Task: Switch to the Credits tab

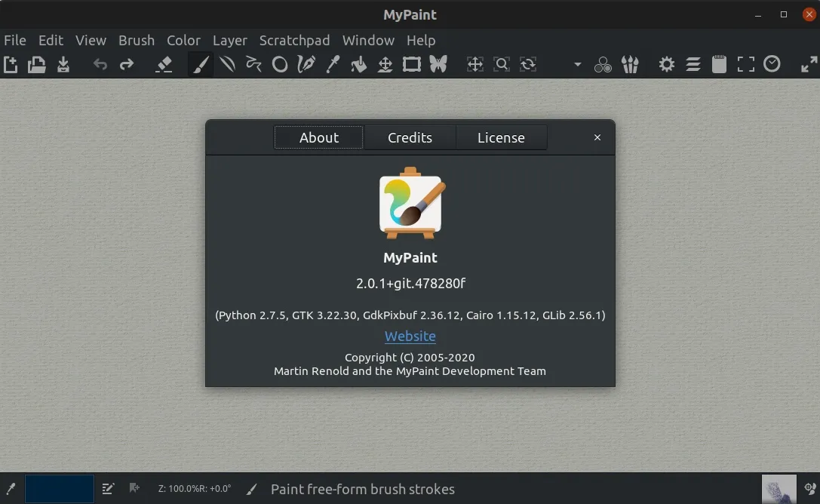Action: (410, 137)
